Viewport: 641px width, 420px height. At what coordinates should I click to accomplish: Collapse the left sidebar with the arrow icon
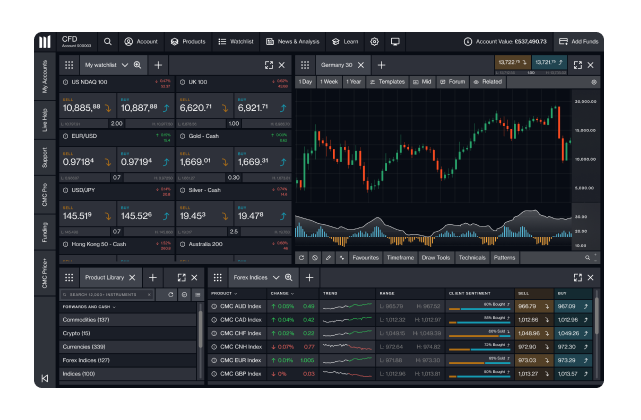(x=45, y=378)
